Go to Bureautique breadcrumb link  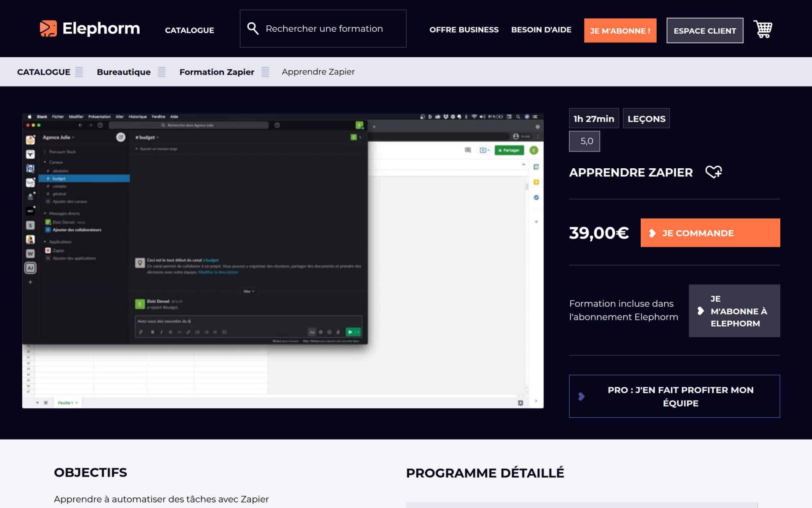124,72
